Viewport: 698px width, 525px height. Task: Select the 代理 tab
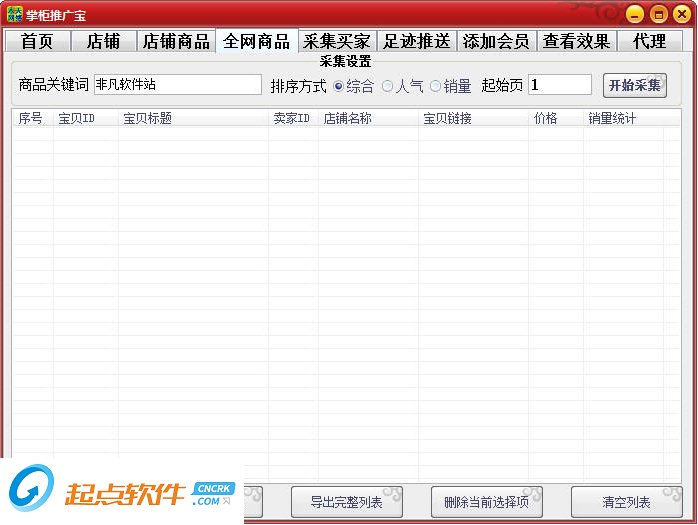click(x=649, y=41)
